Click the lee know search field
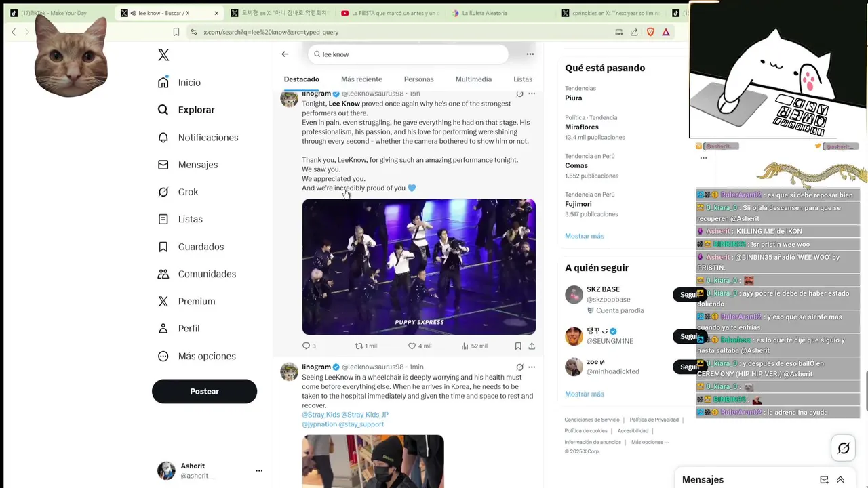 pyautogui.click(x=408, y=54)
